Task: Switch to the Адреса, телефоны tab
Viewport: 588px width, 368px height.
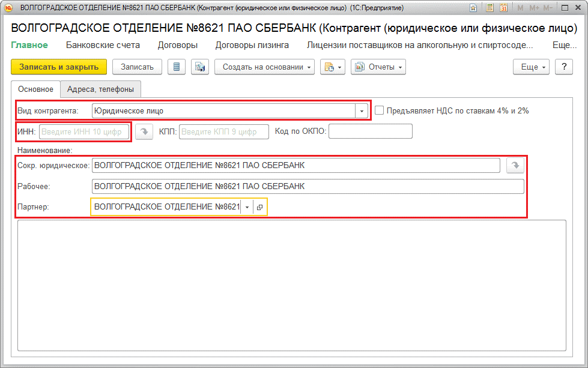Action: (100, 89)
